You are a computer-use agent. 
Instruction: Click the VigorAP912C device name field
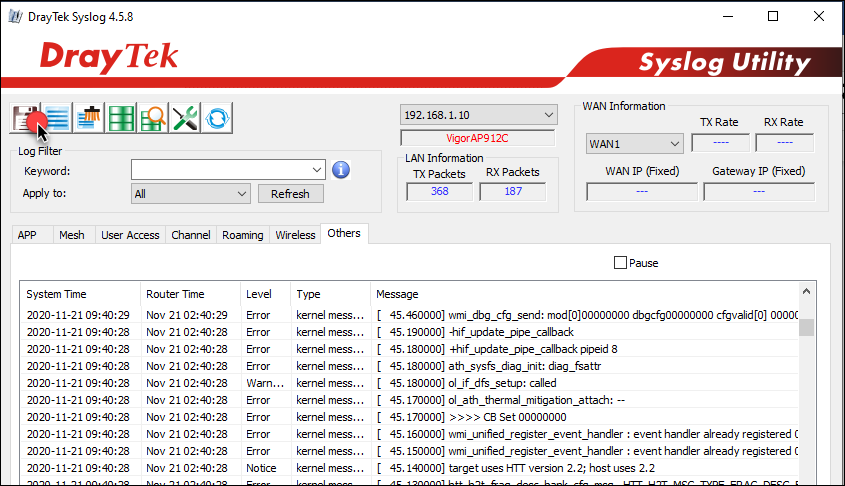[477, 138]
